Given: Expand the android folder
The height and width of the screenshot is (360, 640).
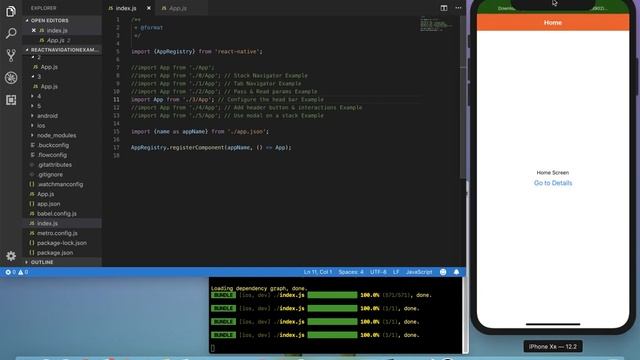Looking at the screenshot, I should coord(32,116).
